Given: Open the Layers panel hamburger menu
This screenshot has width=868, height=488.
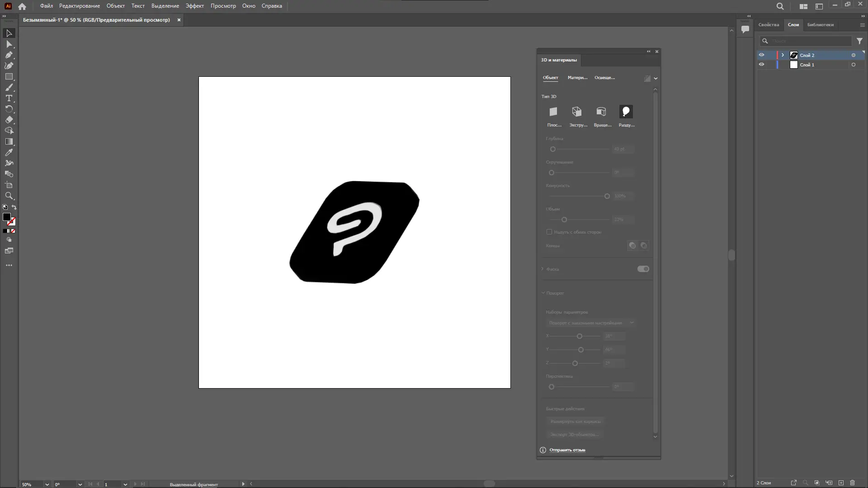Looking at the screenshot, I should (862, 25).
